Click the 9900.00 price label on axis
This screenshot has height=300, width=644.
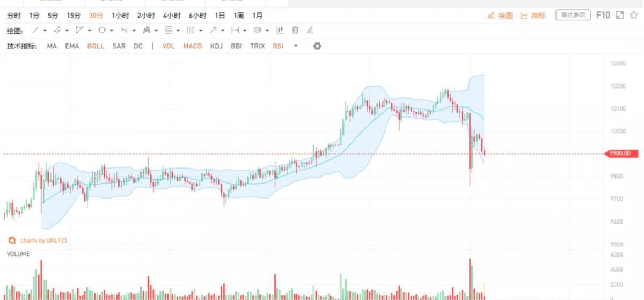point(619,154)
